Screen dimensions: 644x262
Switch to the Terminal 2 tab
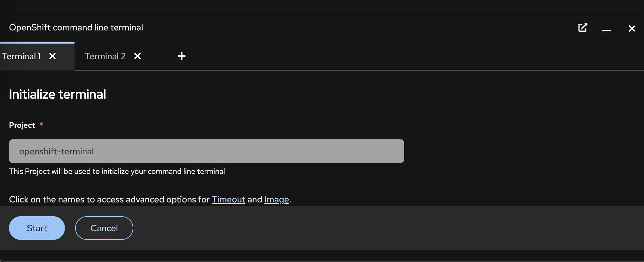pos(105,56)
